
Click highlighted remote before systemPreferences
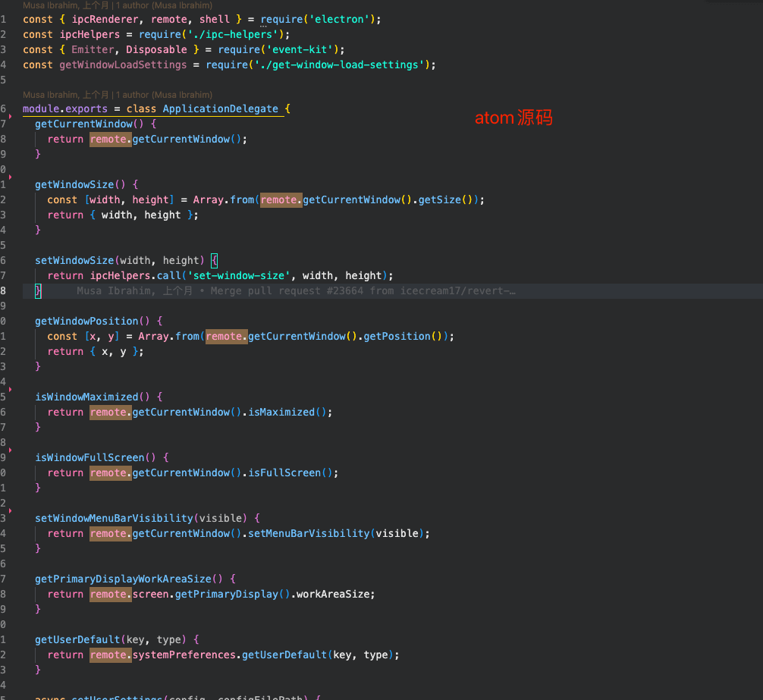click(108, 654)
